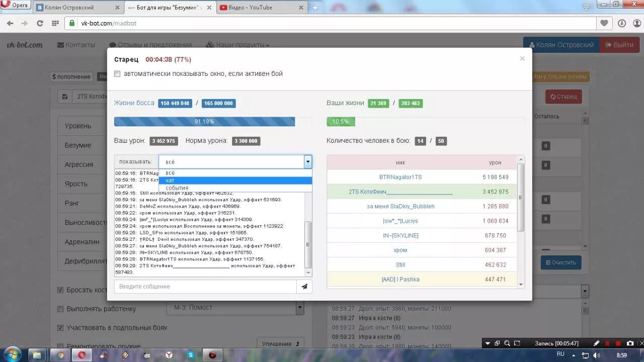Click Колян Островский profile button

(x=561, y=45)
